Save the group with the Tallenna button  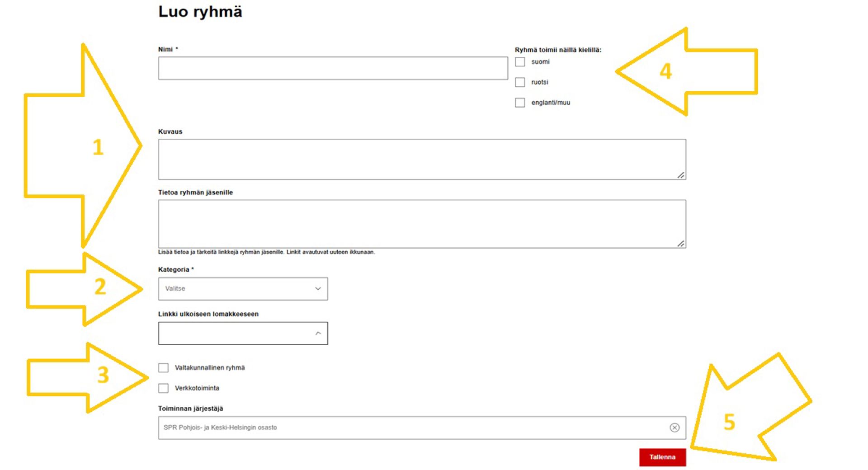point(662,457)
